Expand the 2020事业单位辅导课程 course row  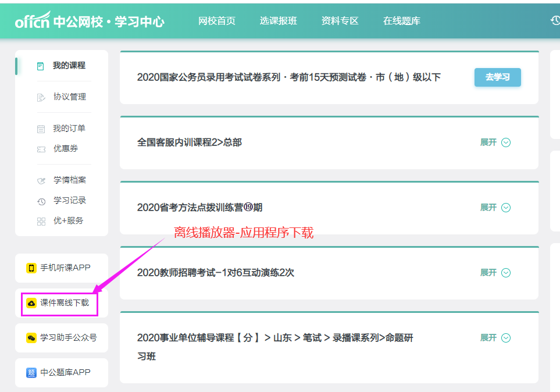[x=495, y=338]
